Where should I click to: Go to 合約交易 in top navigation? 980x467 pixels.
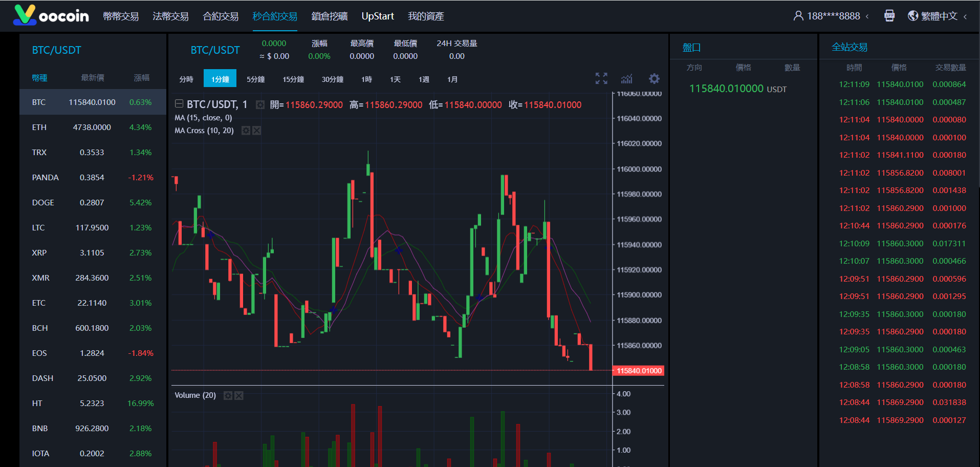pyautogui.click(x=221, y=16)
